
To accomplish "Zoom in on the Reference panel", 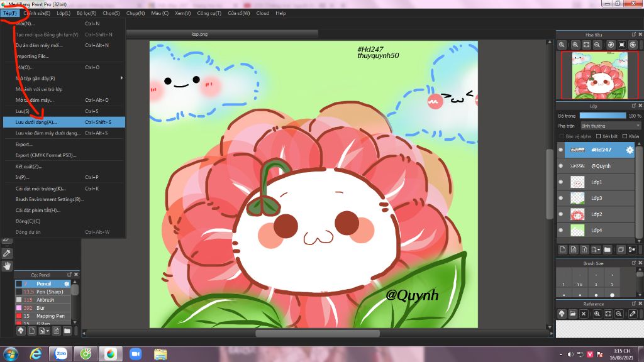I will tap(597, 314).
